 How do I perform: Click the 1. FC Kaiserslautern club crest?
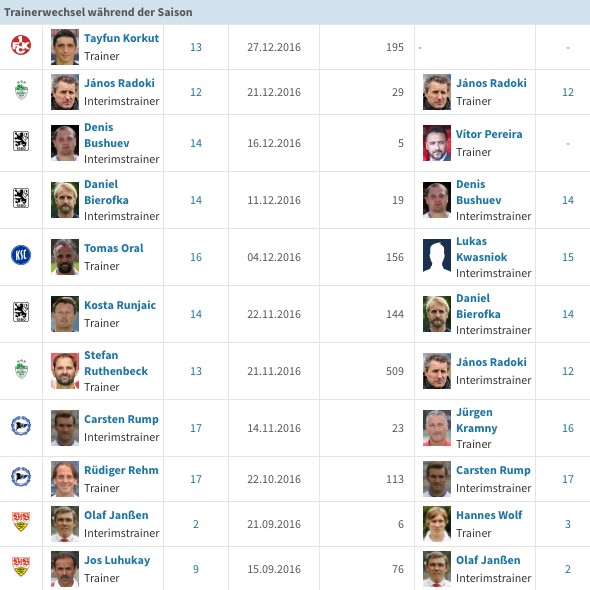(21, 45)
